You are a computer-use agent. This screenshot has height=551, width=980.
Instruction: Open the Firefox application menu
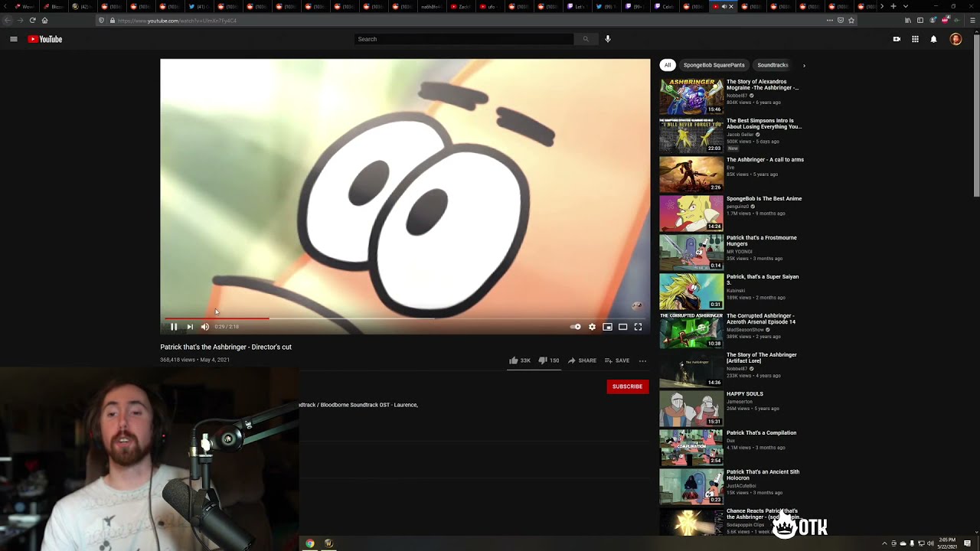click(973, 20)
